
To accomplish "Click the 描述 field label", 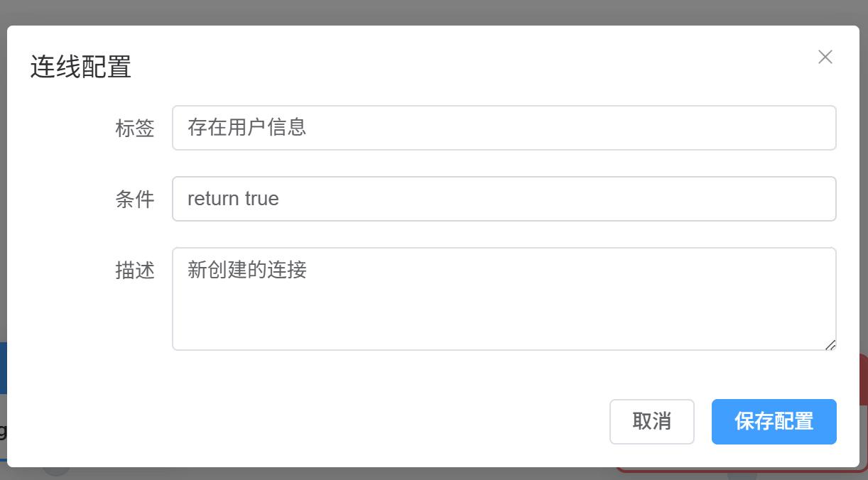I will click(x=136, y=271).
